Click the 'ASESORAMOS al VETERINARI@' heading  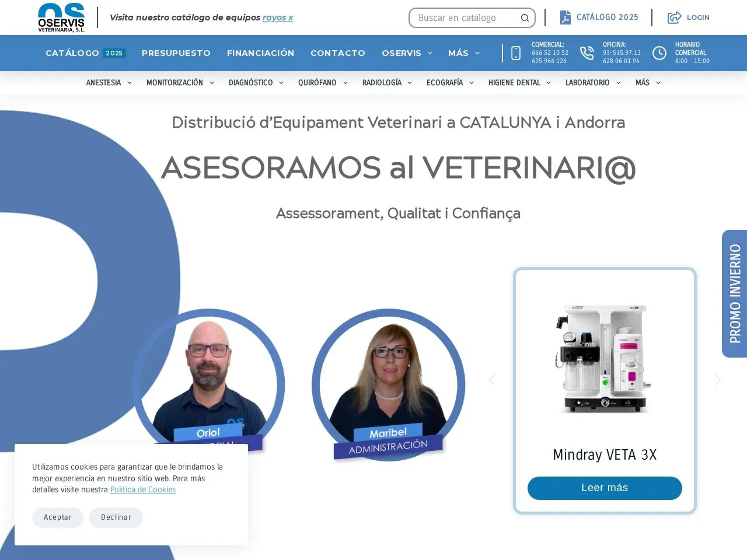[399, 169]
